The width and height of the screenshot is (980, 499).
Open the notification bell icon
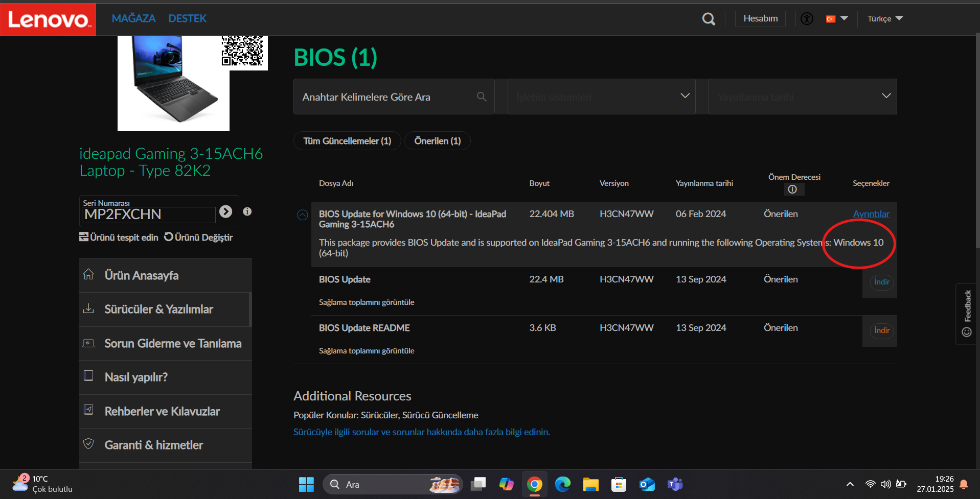coord(964,484)
